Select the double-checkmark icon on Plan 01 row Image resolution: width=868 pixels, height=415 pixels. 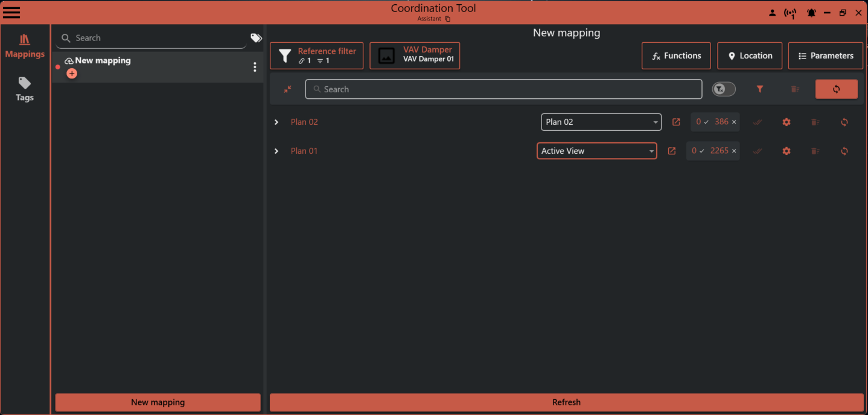(x=758, y=151)
